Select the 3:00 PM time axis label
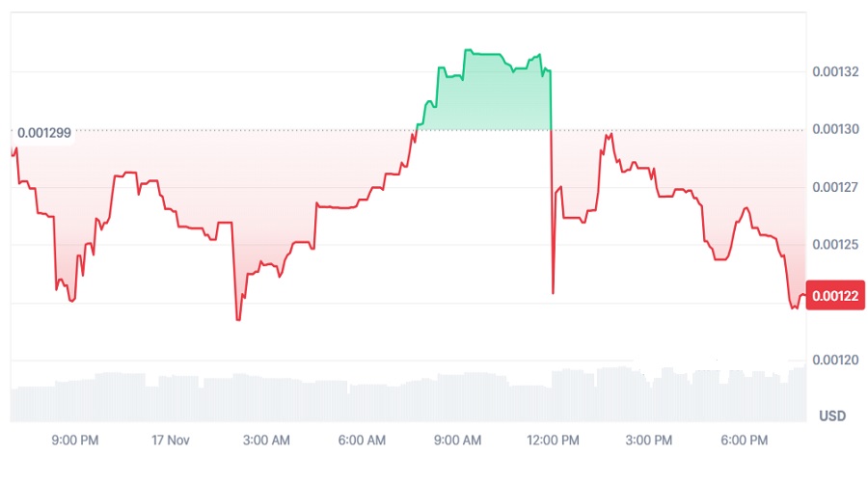 pyautogui.click(x=649, y=441)
